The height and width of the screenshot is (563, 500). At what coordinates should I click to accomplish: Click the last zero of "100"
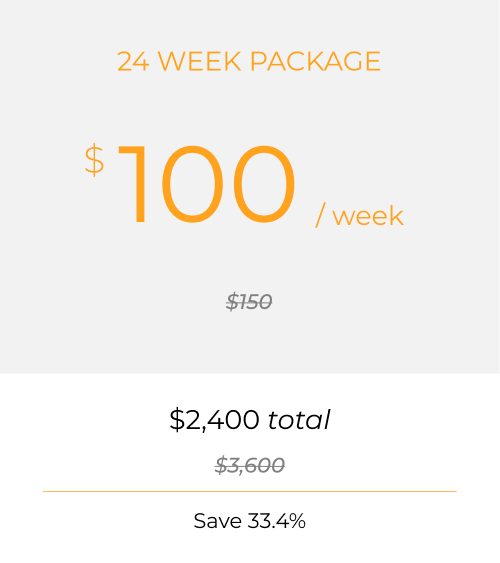click(264, 184)
